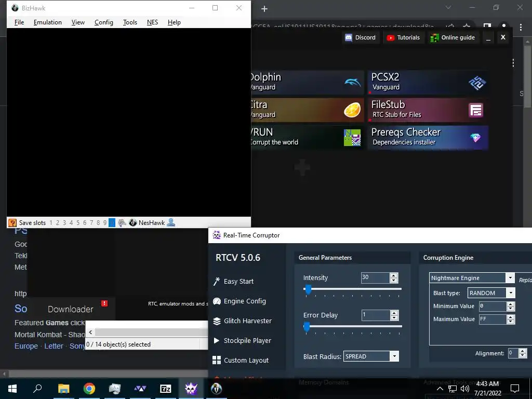
Task: Click Error Delay value field
Action: coord(375,315)
